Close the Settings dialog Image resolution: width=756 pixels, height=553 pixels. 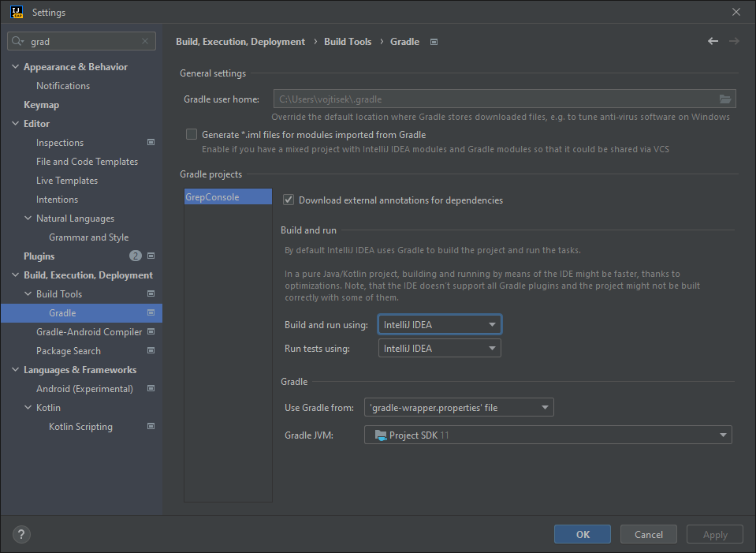pyautogui.click(x=736, y=12)
